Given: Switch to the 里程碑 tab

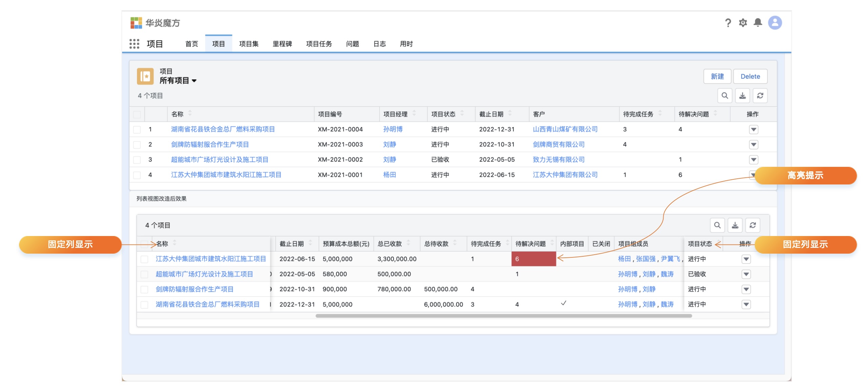Looking at the screenshot, I should coord(282,44).
